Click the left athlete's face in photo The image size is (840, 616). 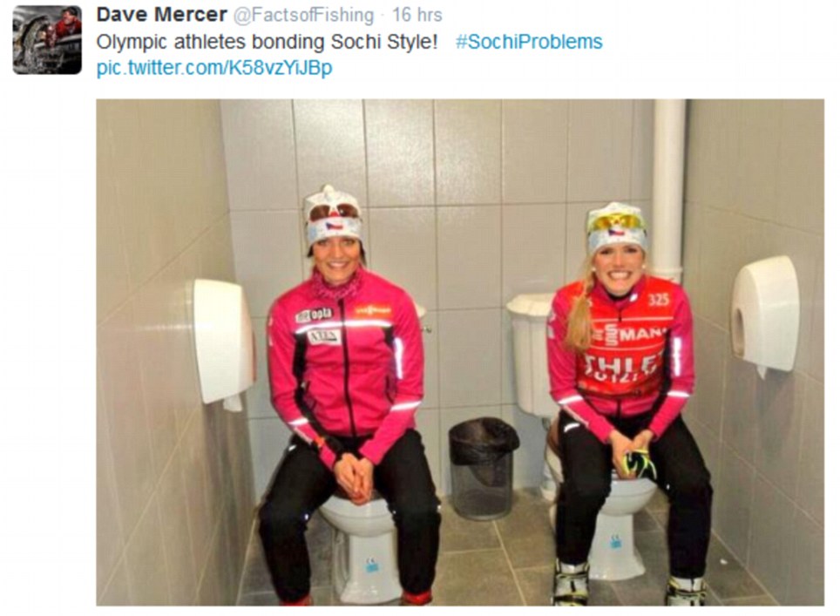point(335,258)
